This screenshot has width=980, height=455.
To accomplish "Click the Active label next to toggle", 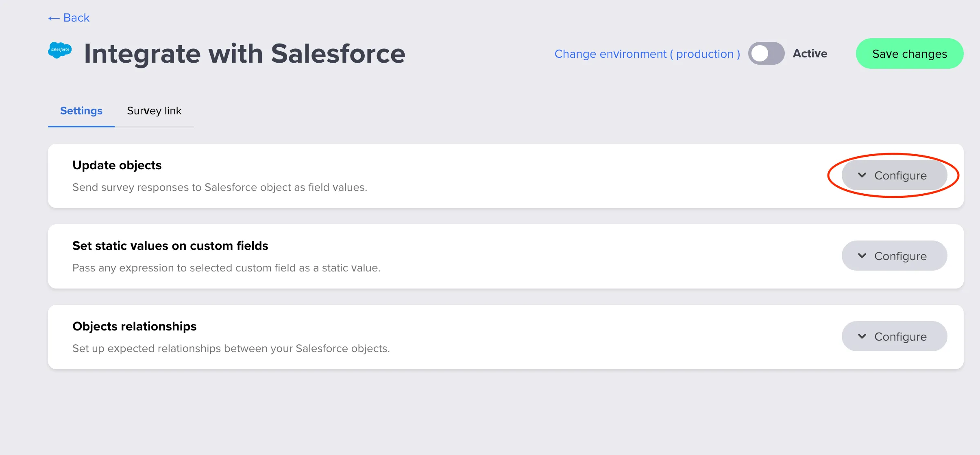I will coord(810,53).
